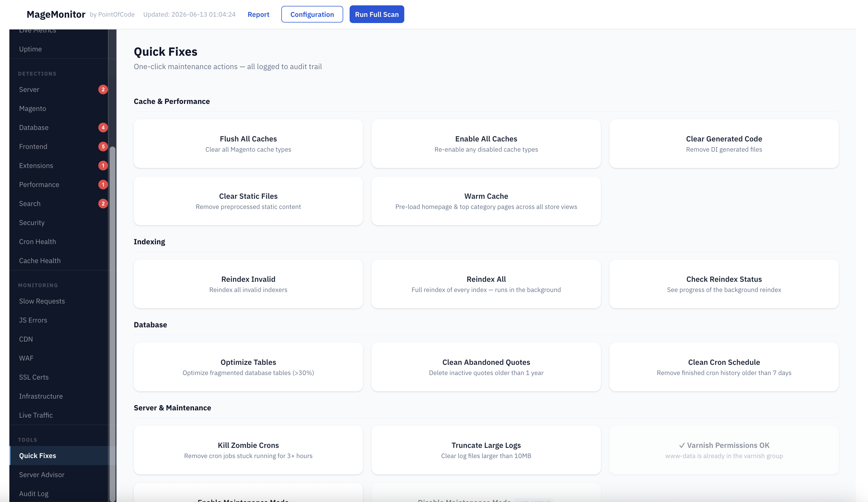This screenshot has width=868, height=502.
Task: Click the sidebar vertical scrollbar
Action: pos(112,324)
